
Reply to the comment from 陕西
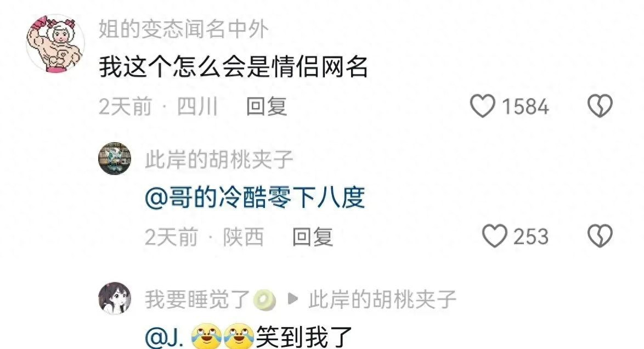pos(312,237)
